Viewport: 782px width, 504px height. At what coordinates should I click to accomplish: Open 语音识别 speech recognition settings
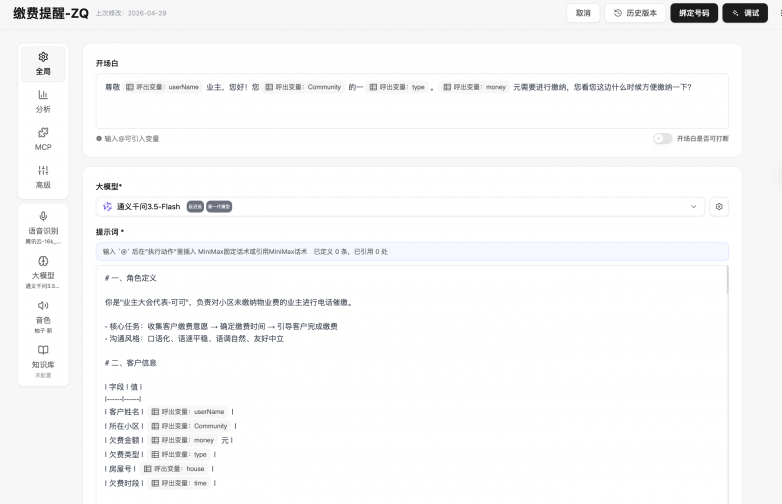(43, 228)
